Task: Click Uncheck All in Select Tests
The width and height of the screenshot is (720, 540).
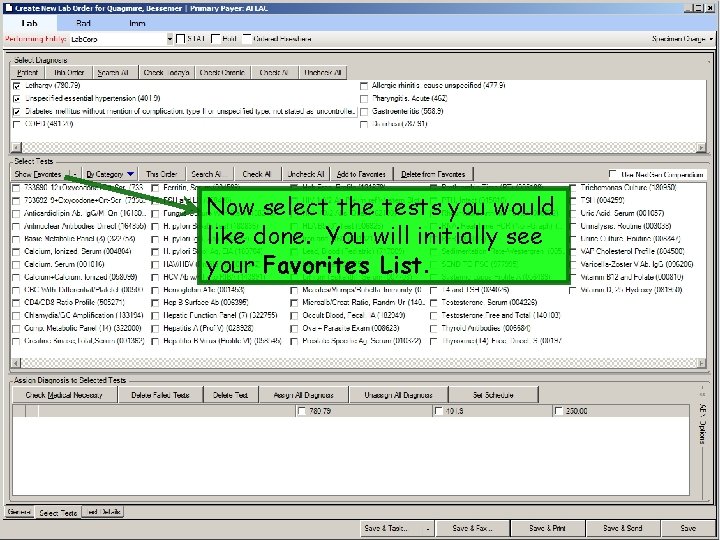Action: coord(306,174)
